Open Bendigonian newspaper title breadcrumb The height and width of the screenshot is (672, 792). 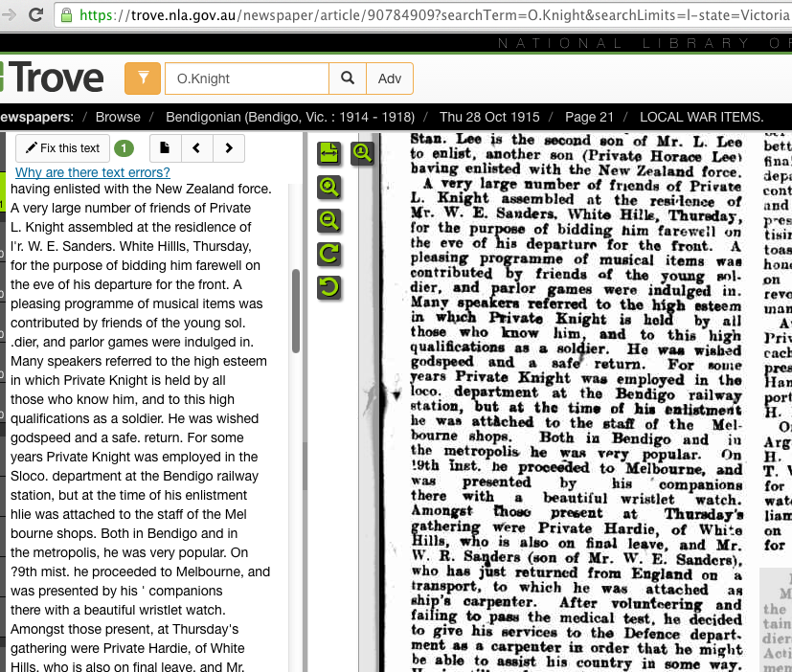tap(290, 117)
